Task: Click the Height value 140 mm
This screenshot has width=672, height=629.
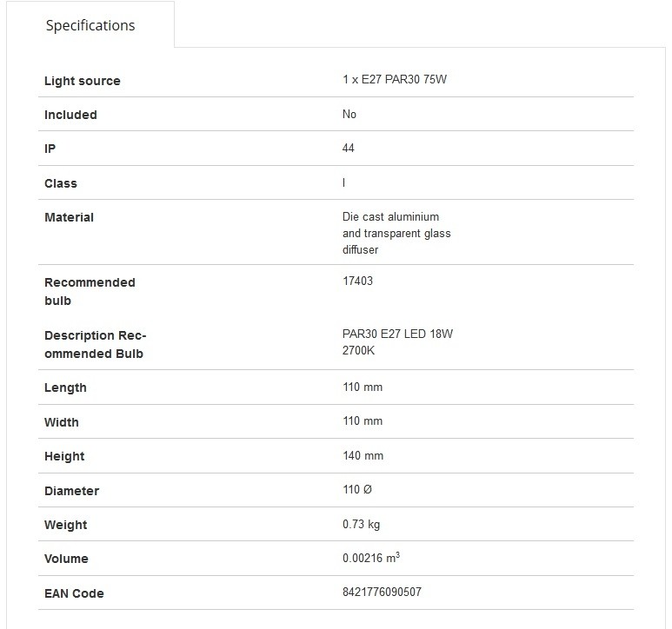Action: pyautogui.click(x=363, y=455)
